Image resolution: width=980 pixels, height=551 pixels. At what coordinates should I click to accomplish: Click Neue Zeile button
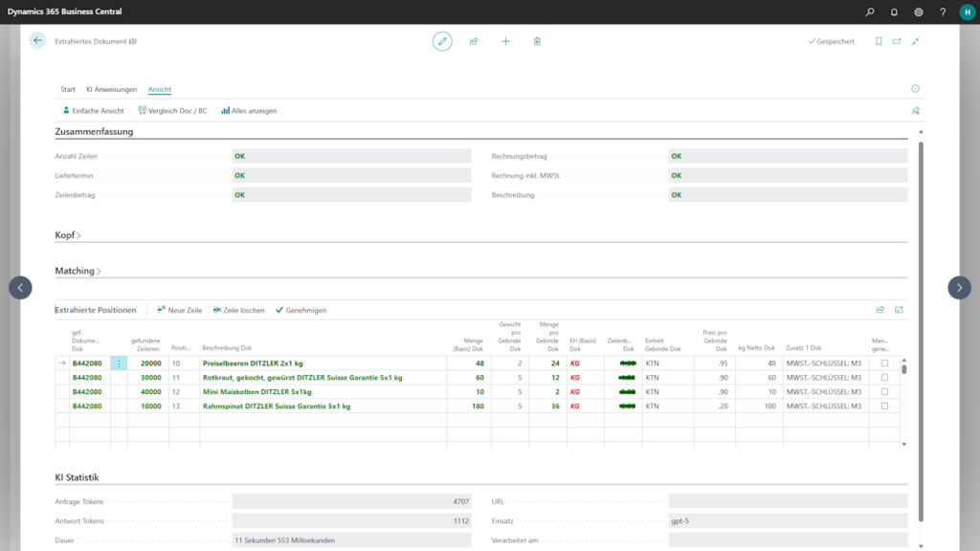(180, 310)
